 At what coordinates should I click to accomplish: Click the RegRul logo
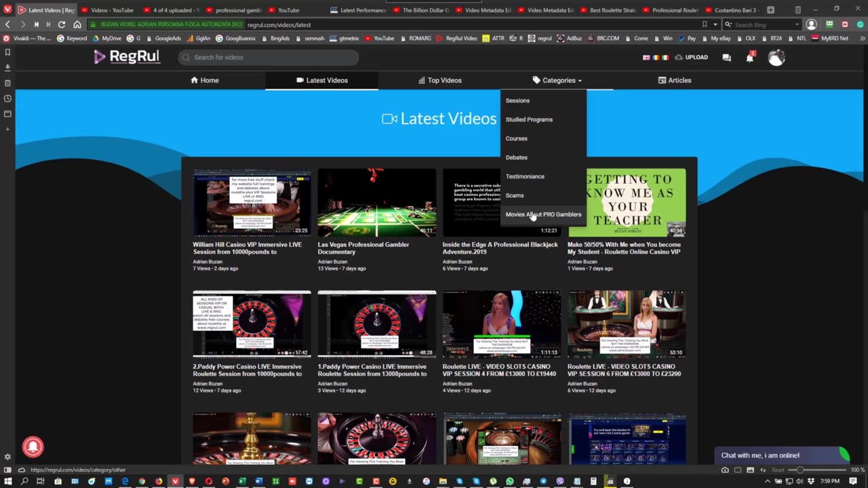click(127, 57)
